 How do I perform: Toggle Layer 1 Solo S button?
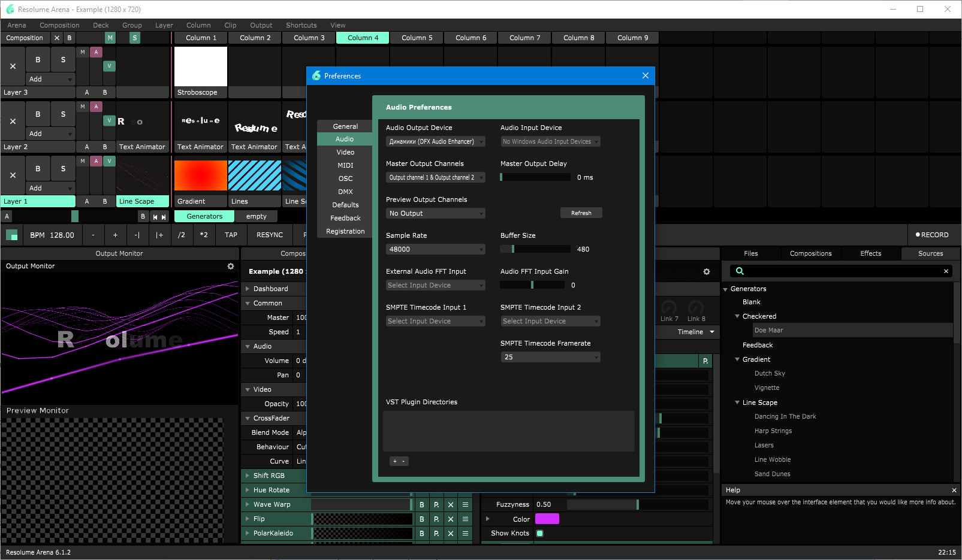click(63, 169)
